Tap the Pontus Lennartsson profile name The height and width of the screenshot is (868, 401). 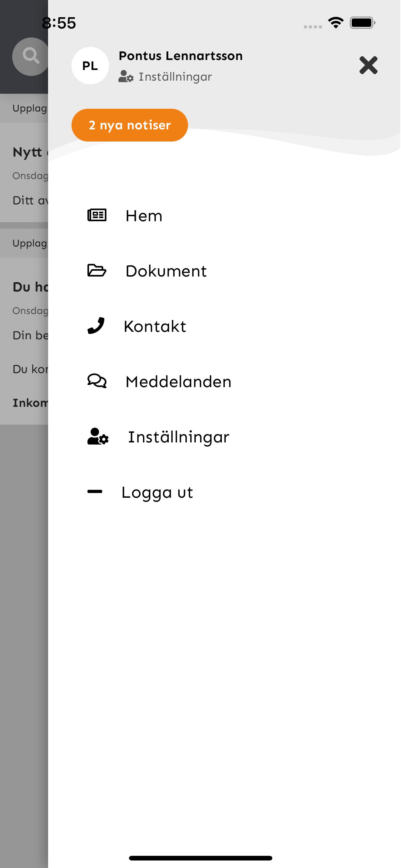[181, 56]
